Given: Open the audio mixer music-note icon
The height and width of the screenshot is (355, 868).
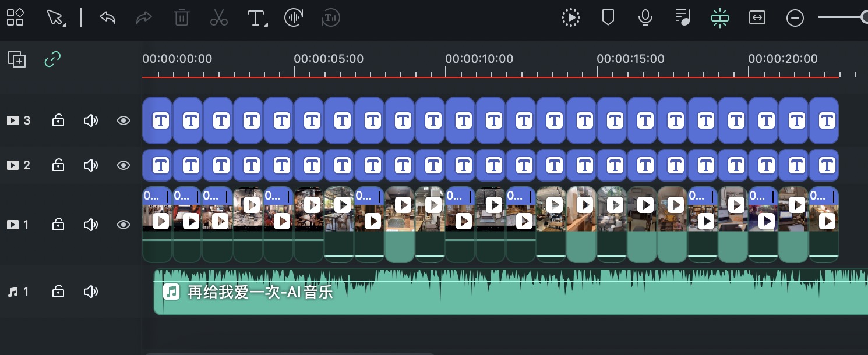Looking at the screenshot, I should (682, 18).
